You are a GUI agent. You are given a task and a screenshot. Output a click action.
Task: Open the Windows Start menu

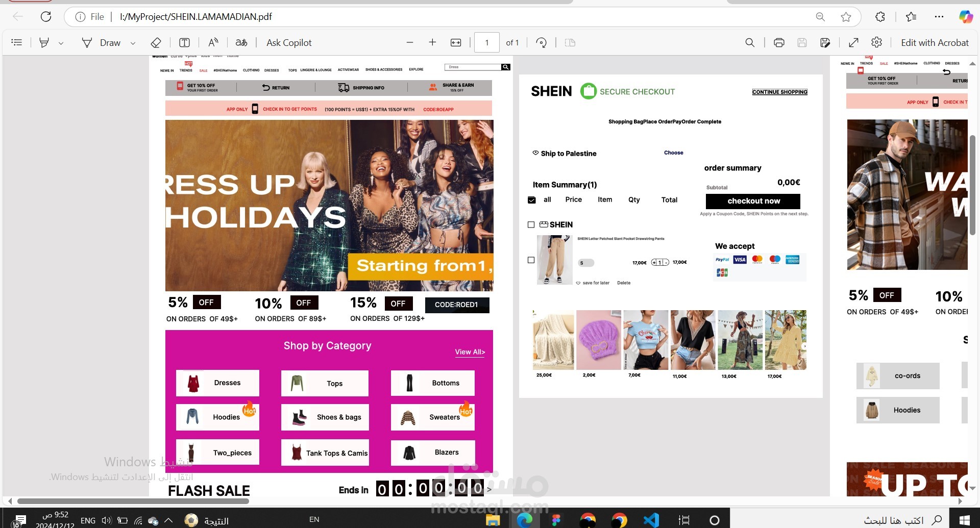point(965,520)
